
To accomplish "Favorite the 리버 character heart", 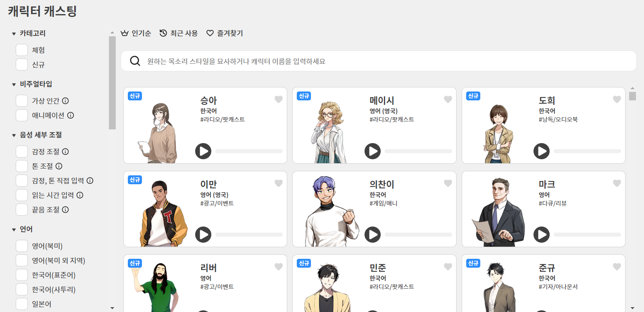I will (279, 267).
